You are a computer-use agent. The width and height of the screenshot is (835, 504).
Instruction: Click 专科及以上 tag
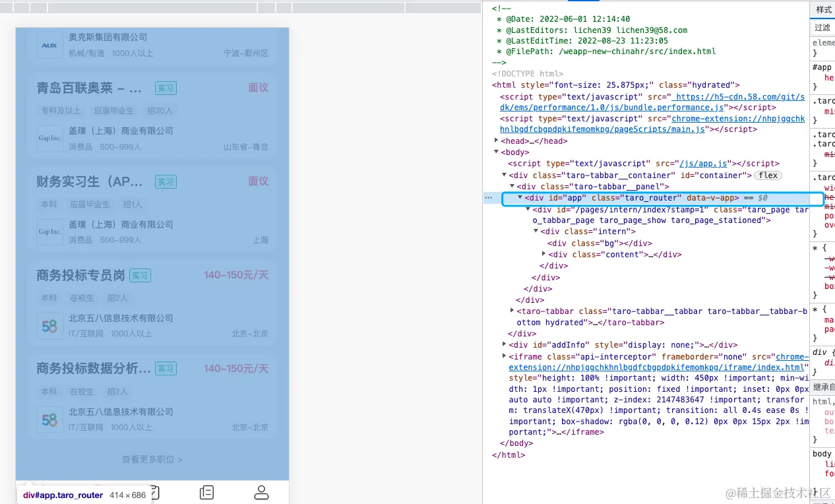pyautogui.click(x=61, y=111)
